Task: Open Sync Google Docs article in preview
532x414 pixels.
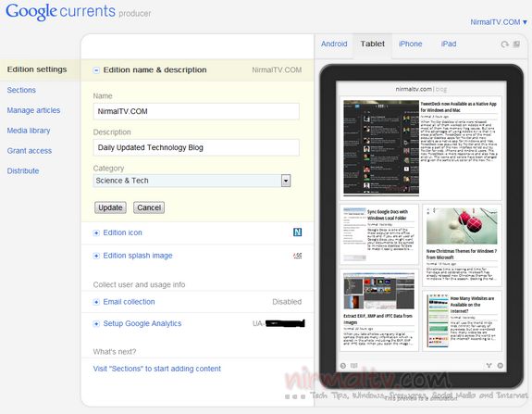Action: pos(379,234)
